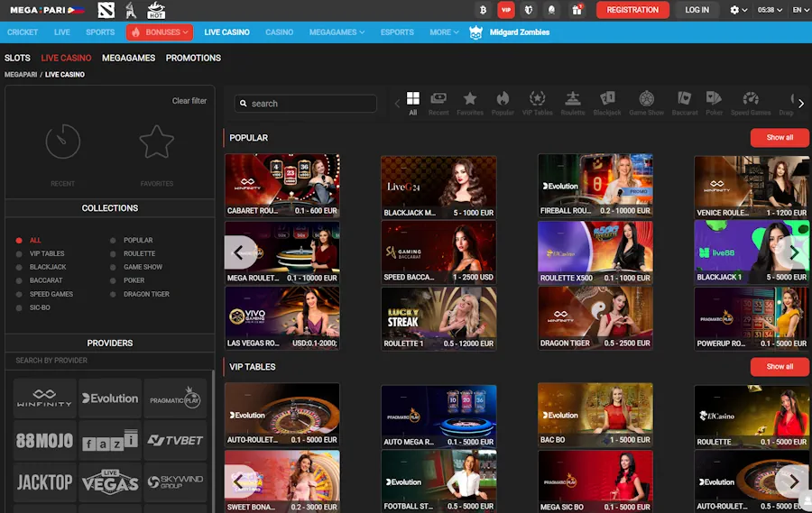Expand the MORE nav dropdown

[x=444, y=32]
